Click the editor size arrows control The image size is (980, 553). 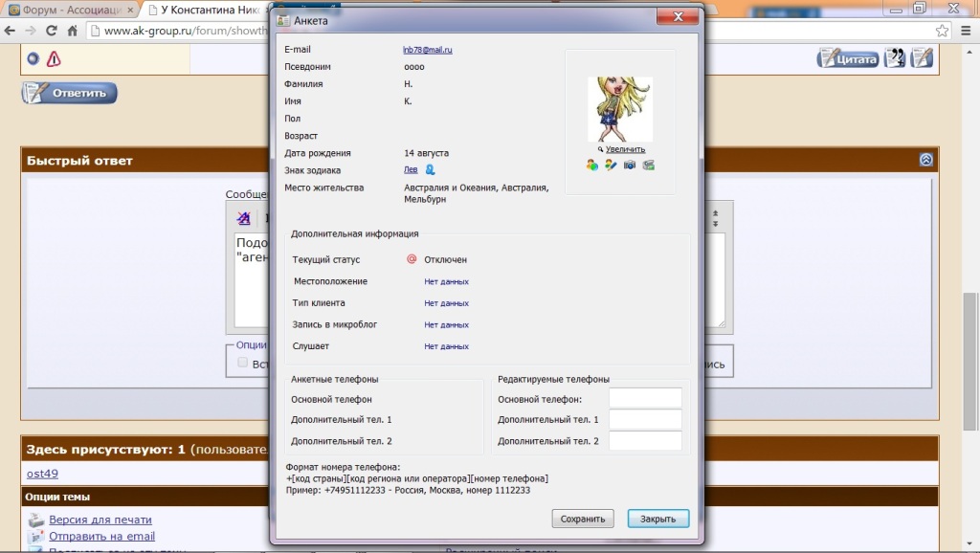click(716, 216)
